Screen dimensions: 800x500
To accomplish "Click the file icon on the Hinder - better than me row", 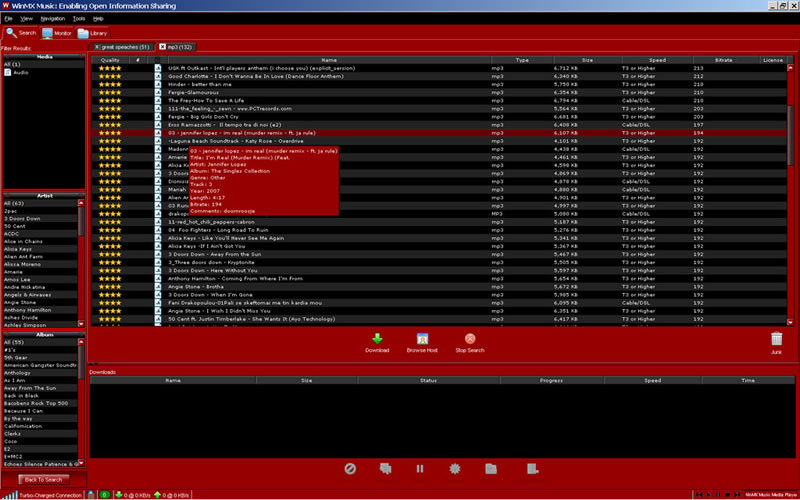I will tap(158, 84).
